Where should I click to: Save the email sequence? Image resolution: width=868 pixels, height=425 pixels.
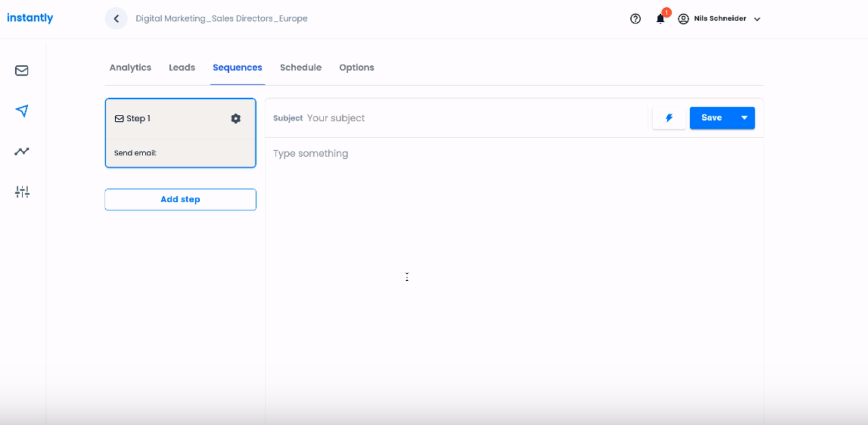[712, 118]
